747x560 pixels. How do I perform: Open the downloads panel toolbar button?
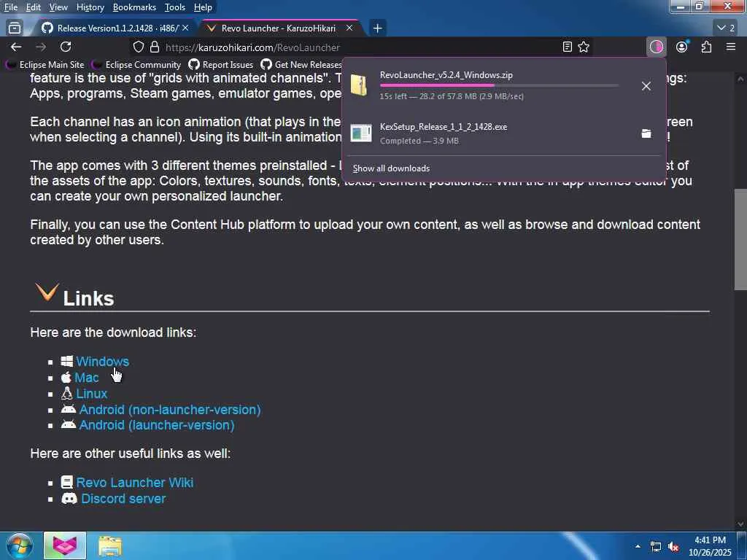point(657,47)
